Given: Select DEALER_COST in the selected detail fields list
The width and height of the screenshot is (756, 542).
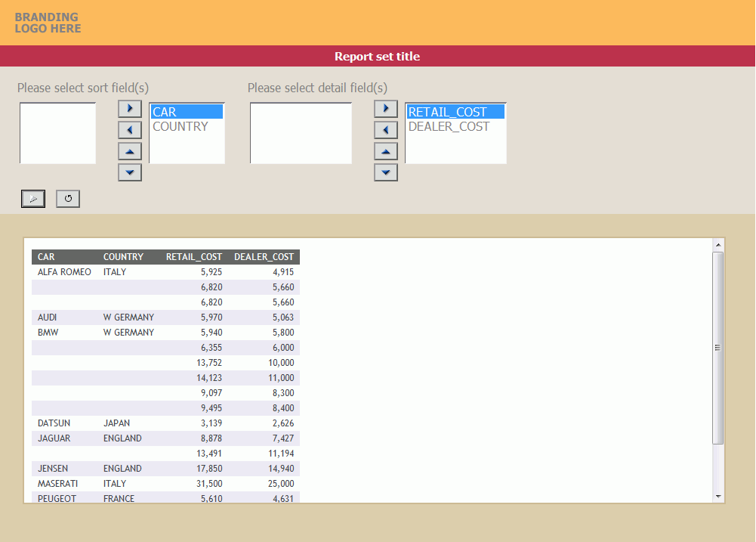Looking at the screenshot, I should 455,126.
